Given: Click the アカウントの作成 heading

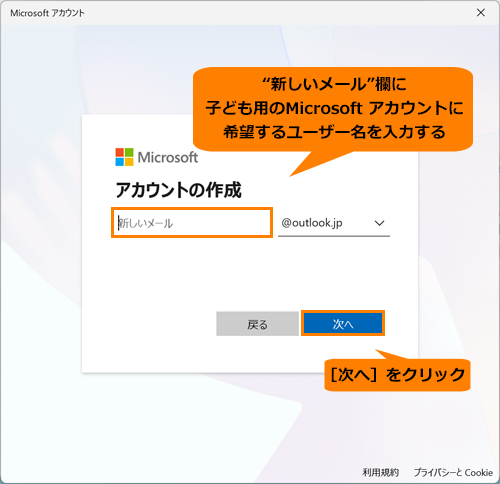Looking at the screenshot, I should 178,190.
